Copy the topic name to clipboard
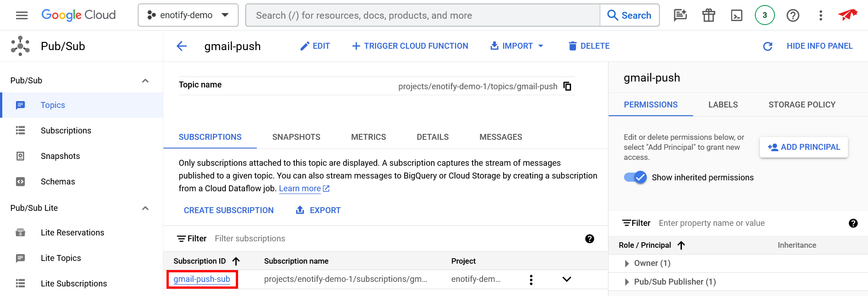Screen dimensions: 868x296 567,86
